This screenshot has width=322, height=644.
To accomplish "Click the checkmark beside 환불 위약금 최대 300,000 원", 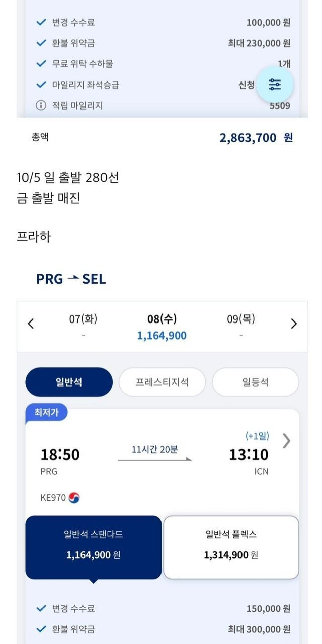I will (x=41, y=629).
